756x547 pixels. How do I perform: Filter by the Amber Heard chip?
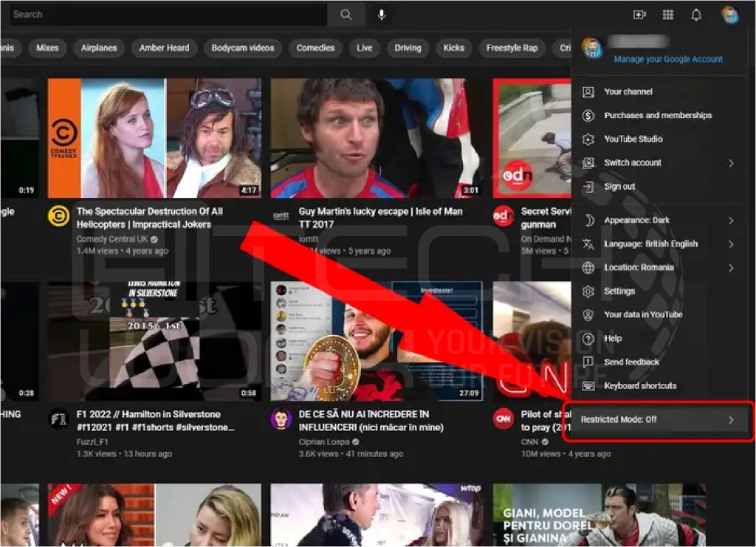click(164, 48)
